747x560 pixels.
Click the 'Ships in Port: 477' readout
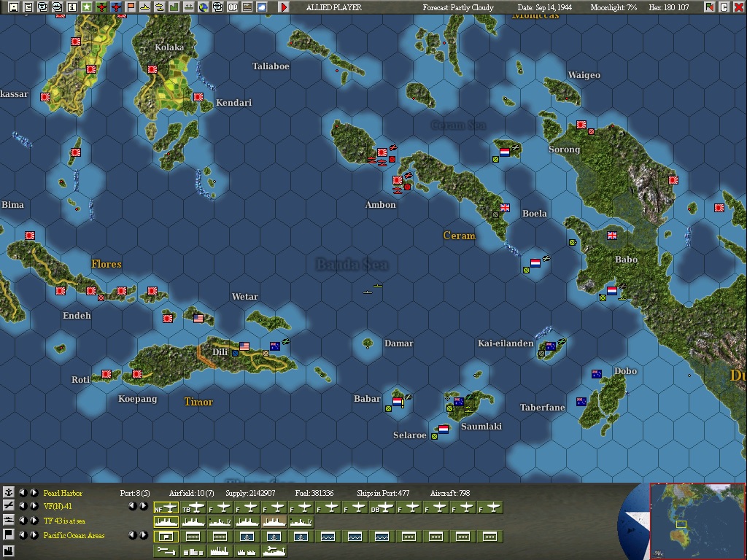pyautogui.click(x=383, y=493)
